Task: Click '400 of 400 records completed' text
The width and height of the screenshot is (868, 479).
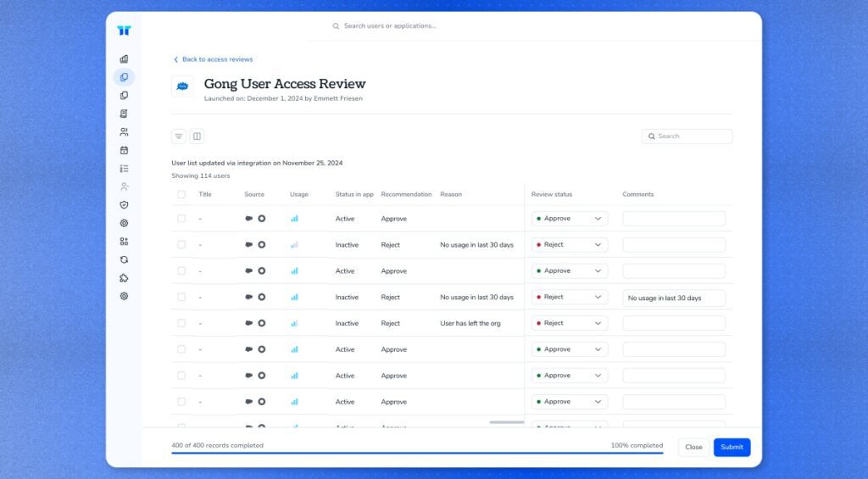Action: coord(218,445)
